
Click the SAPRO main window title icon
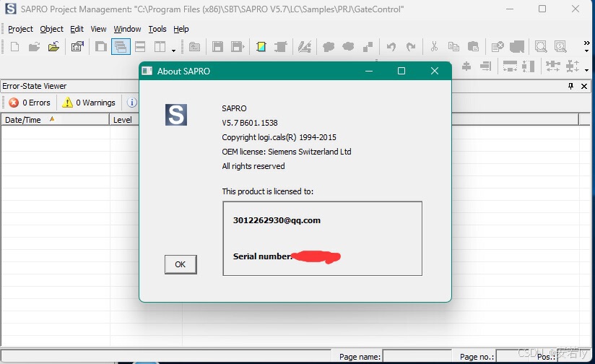pos(11,9)
